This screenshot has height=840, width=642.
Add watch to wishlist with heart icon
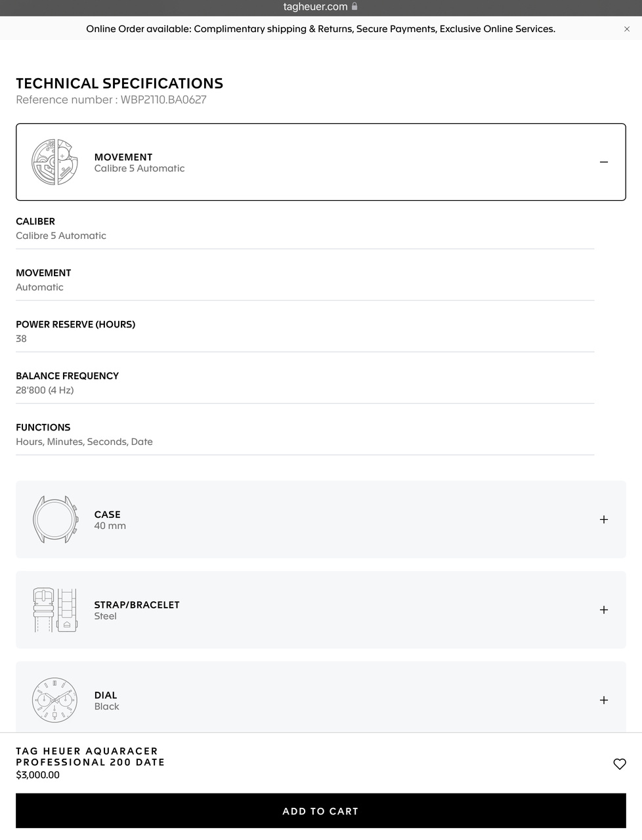click(x=619, y=764)
